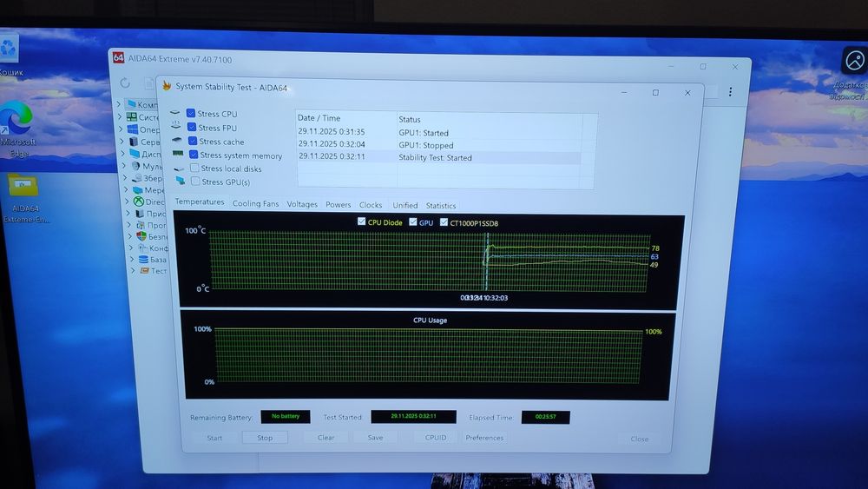
Task: Expand the Опер tree node
Action: pyautogui.click(x=121, y=129)
